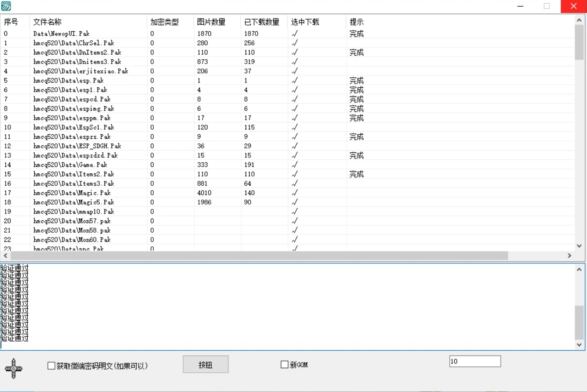The width and height of the screenshot is (587, 392).
Task: Select row hmcq520\Data\Mon60.Pak
Action: tap(287, 240)
